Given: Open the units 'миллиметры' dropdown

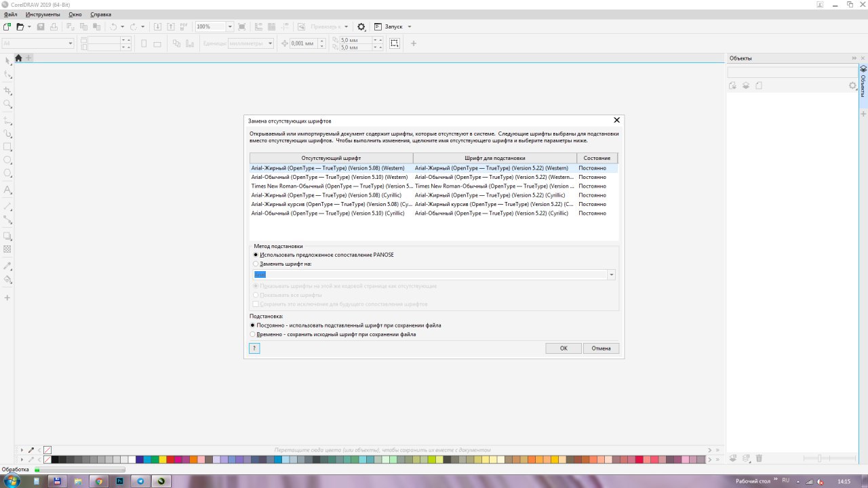Looking at the screenshot, I should click(x=271, y=43).
